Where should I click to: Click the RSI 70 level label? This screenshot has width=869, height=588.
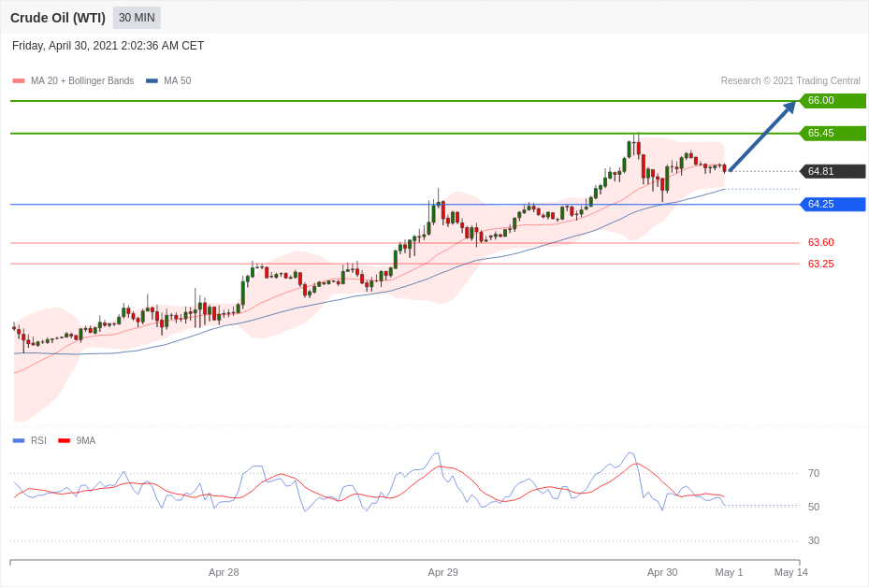point(813,473)
